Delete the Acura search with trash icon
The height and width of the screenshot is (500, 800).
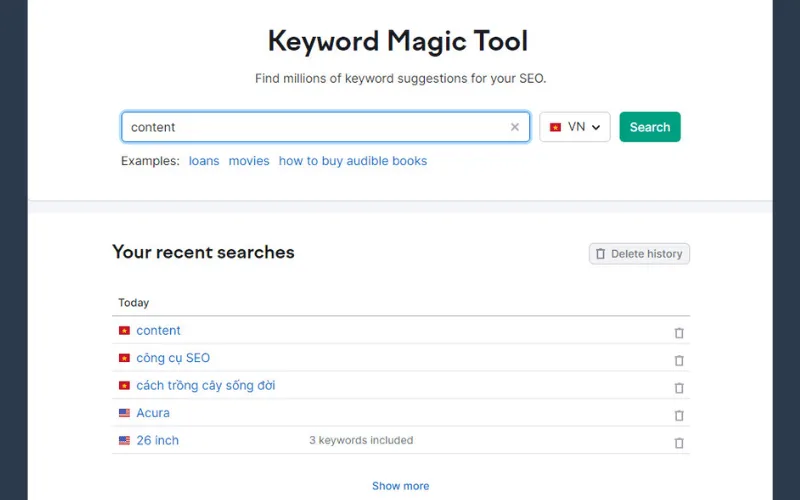679,415
